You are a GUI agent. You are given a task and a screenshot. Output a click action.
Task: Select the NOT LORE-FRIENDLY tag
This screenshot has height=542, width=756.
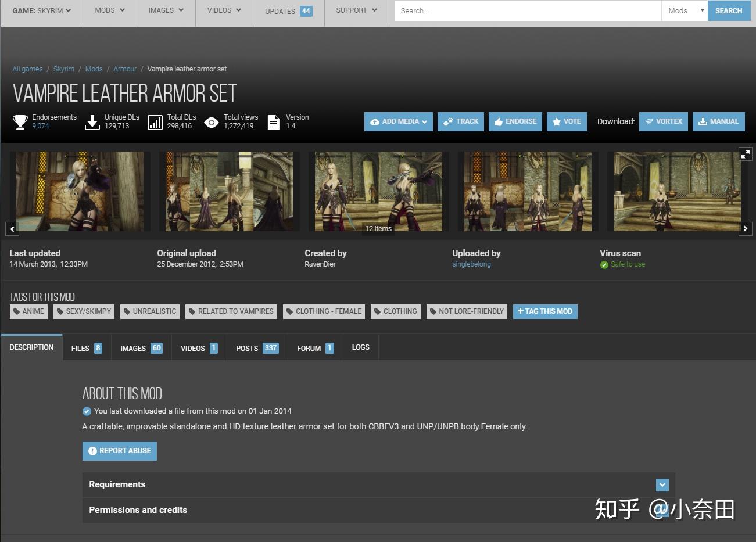(x=467, y=311)
